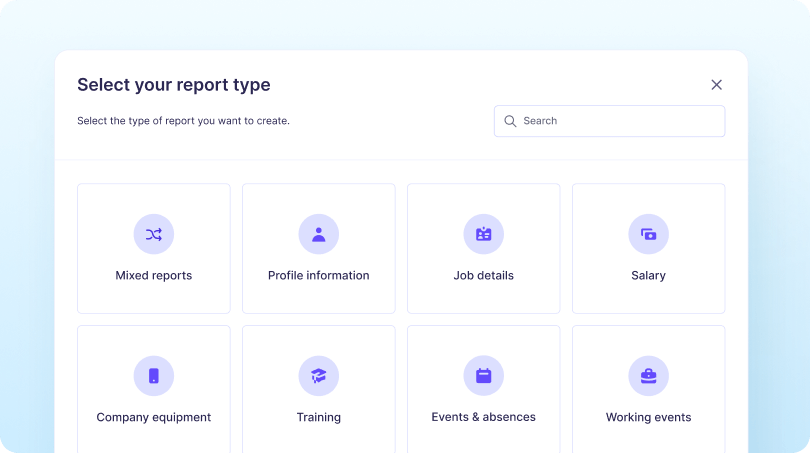
Task: Choose the Job details text label
Action: point(483,275)
